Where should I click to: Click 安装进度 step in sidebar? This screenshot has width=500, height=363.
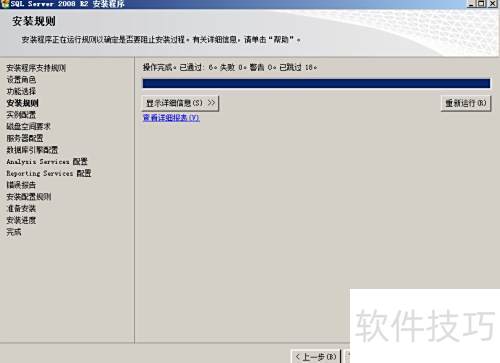pos(21,220)
